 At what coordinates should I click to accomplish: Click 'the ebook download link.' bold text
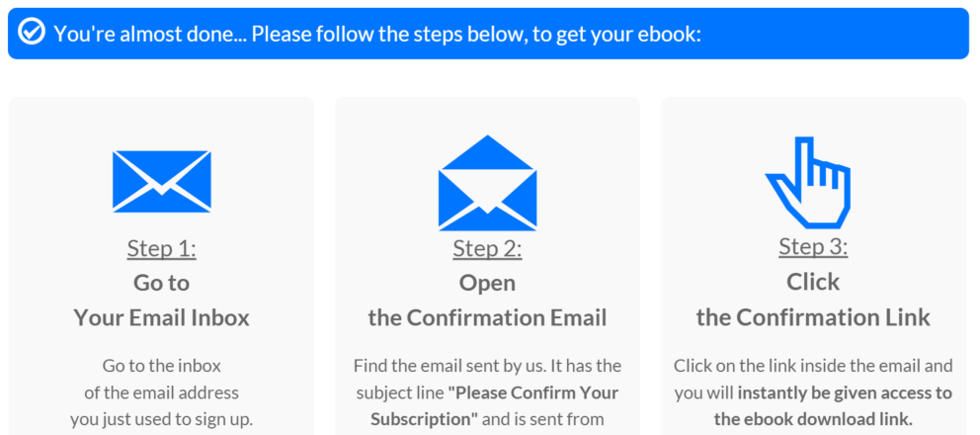tap(813, 419)
